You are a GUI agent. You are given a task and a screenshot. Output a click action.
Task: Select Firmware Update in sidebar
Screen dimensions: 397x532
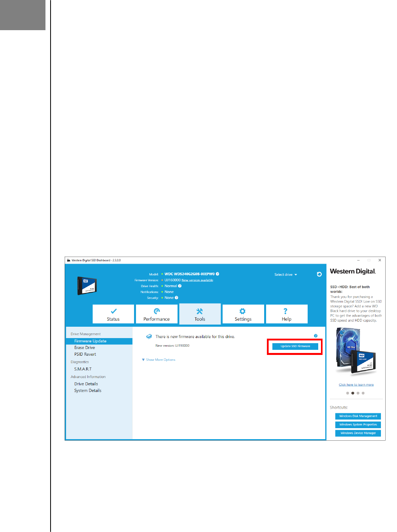coord(99,341)
